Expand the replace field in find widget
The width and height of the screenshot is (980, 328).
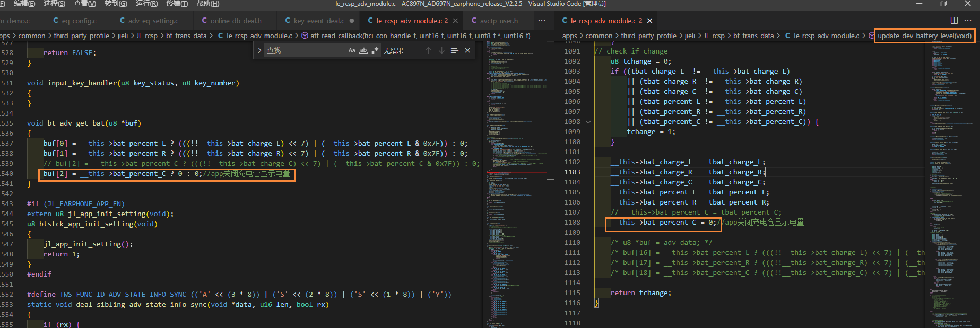(x=259, y=50)
